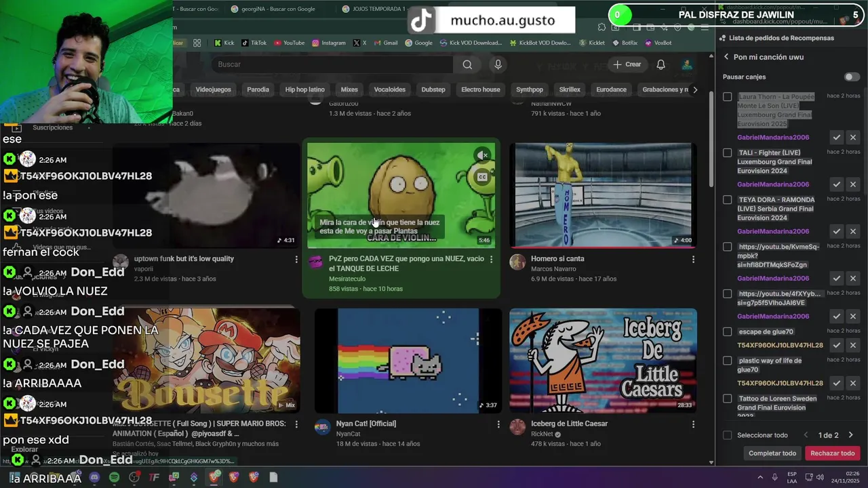This screenshot has height=488, width=868.
Task: Open the TikTok bookmark
Action: tap(253, 43)
